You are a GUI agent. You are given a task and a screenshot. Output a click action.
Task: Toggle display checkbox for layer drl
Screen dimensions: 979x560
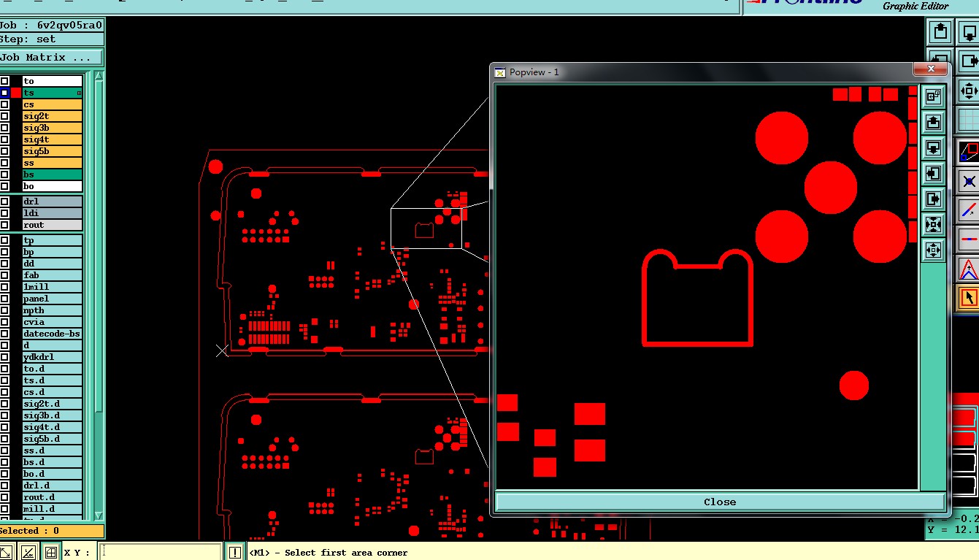[x=4, y=202]
